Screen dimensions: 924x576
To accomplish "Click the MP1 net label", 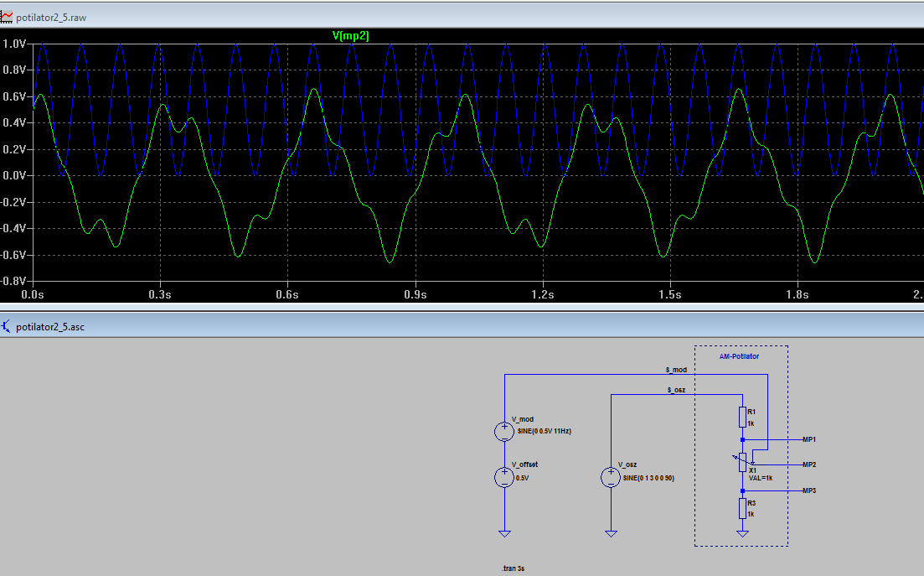I will click(x=809, y=440).
